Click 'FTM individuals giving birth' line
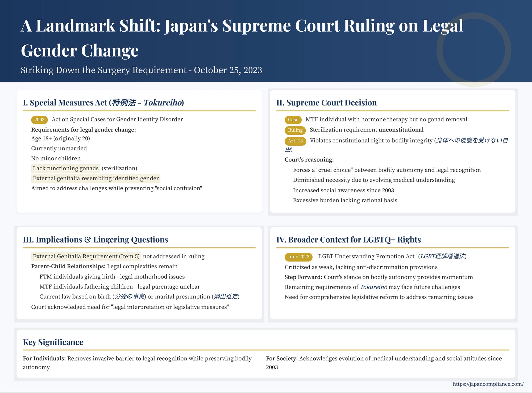Image resolution: width=532 pixels, height=393 pixels. [112, 277]
